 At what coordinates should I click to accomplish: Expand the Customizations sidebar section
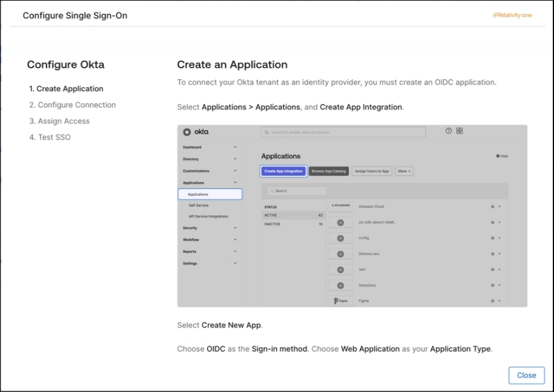[235, 171]
